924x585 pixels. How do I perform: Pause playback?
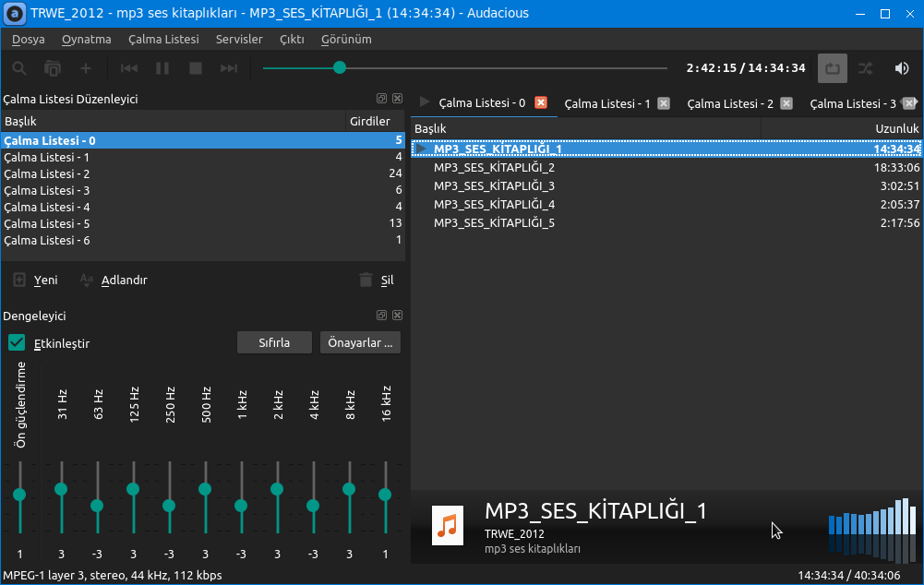[162, 68]
